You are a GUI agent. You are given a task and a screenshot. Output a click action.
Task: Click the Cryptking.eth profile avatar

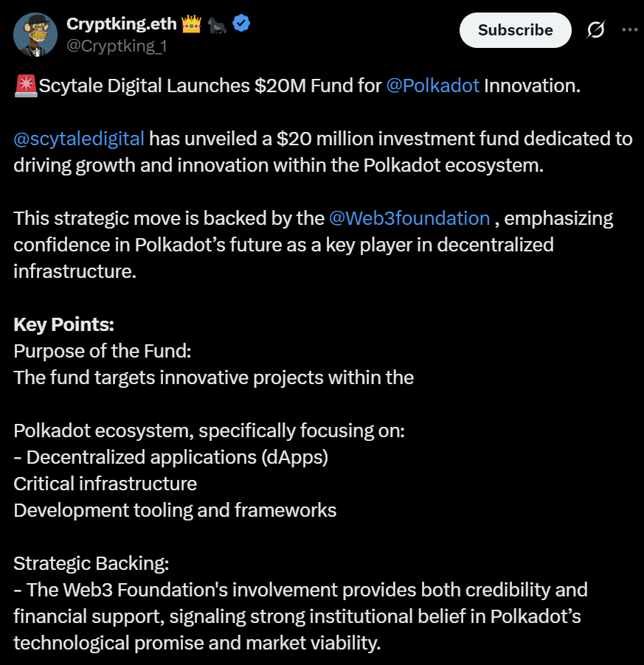pyautogui.click(x=35, y=34)
